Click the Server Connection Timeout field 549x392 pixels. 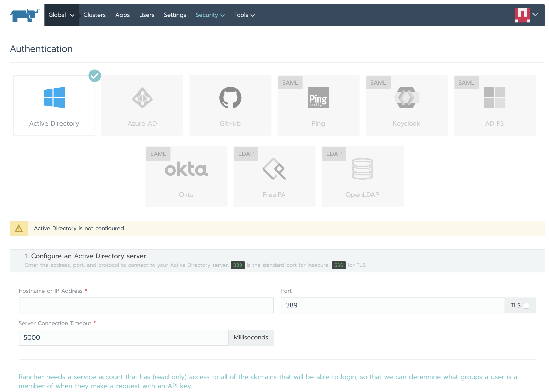pyautogui.click(x=124, y=337)
